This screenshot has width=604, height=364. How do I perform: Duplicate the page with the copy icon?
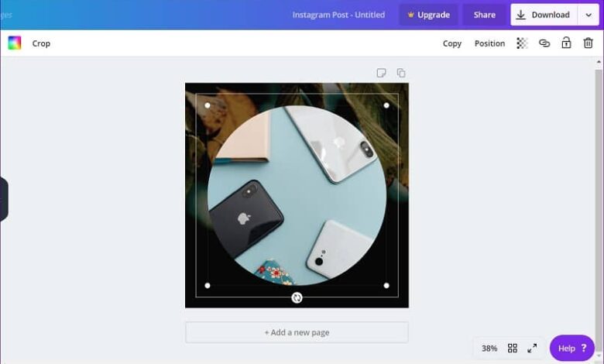[401, 73]
